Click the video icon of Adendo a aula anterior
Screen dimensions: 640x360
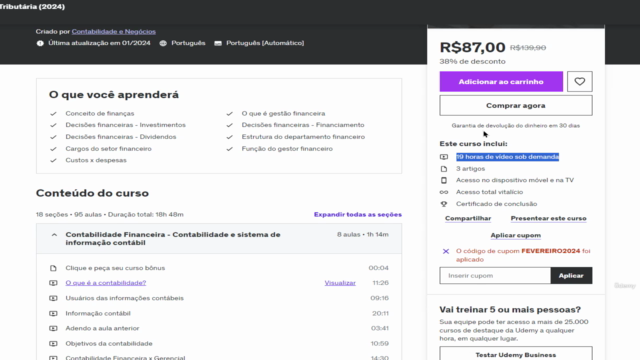pyautogui.click(x=53, y=328)
